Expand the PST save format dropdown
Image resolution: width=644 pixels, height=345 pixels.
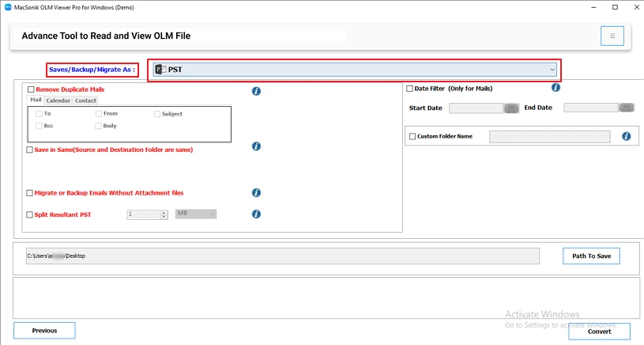[x=355, y=70]
